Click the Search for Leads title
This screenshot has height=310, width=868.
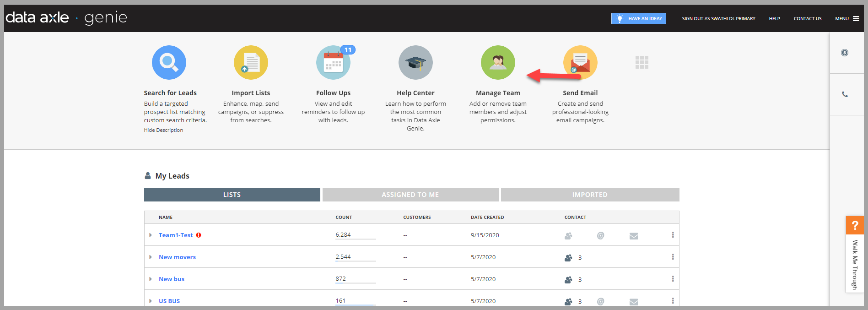(170, 93)
